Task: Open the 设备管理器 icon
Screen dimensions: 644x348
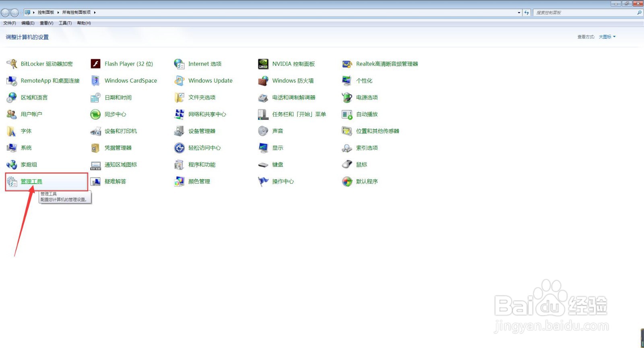Action: (179, 131)
